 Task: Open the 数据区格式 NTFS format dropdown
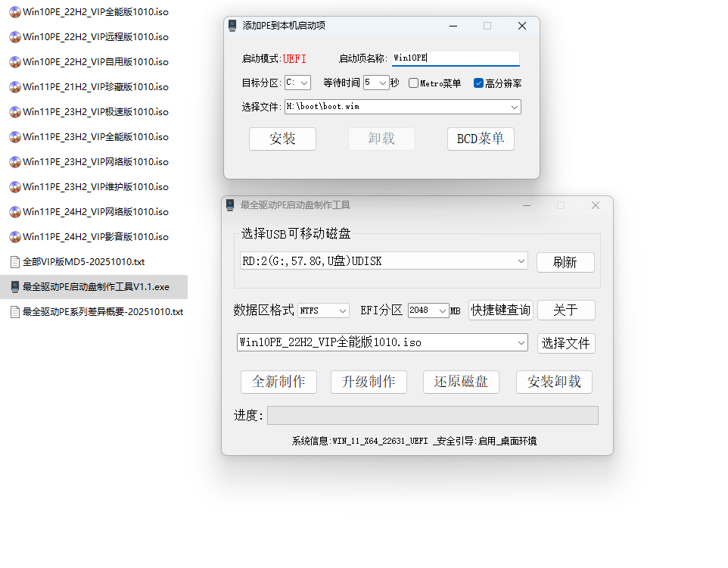coord(323,310)
